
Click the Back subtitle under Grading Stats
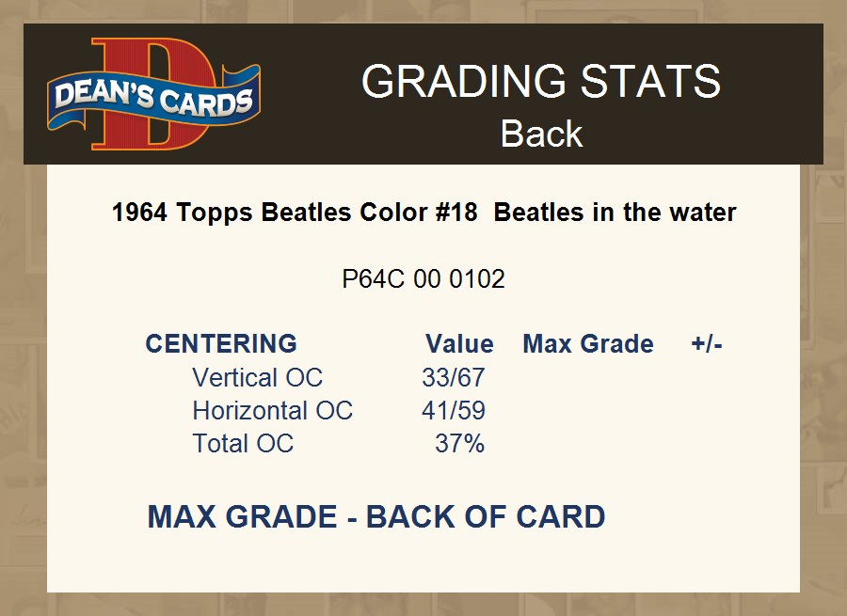pyautogui.click(x=541, y=134)
